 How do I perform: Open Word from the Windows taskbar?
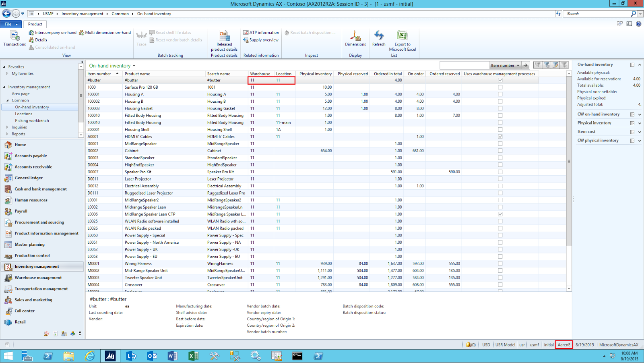pyautogui.click(x=172, y=356)
